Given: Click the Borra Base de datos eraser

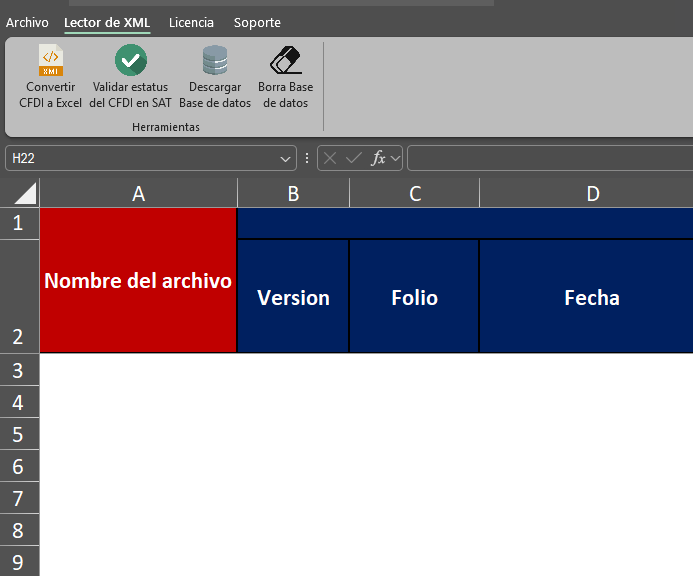Looking at the screenshot, I should click(285, 62).
